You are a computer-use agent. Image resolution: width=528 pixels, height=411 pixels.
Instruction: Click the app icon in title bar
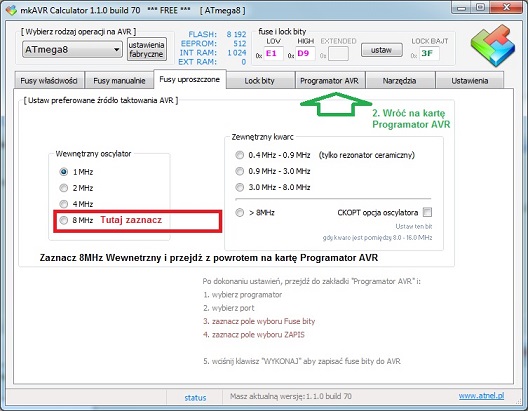[11, 10]
